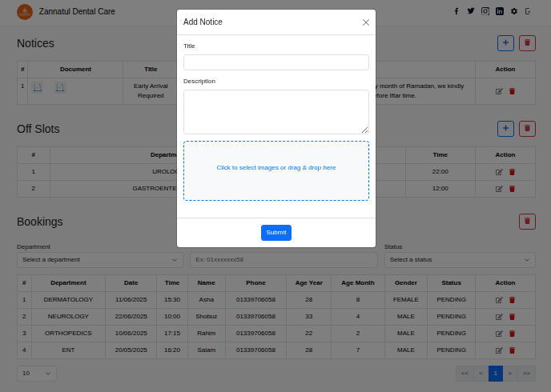Click the Age Year column header
Image resolution: width=551 pixels, height=392 pixels.
(309, 283)
